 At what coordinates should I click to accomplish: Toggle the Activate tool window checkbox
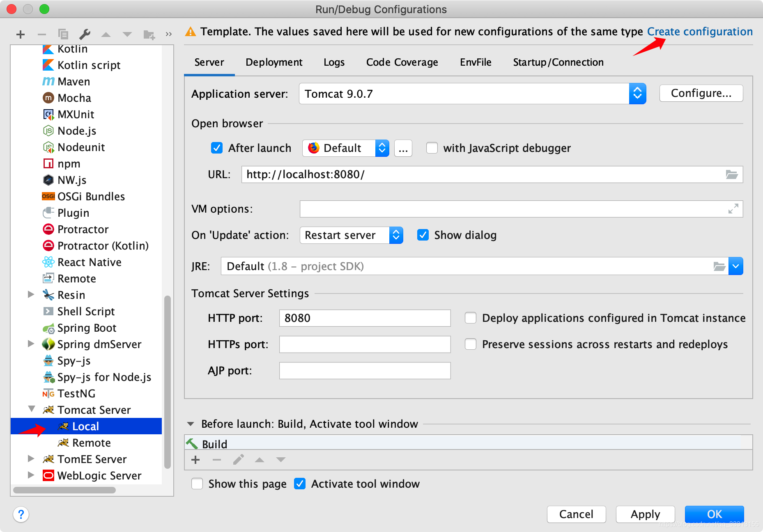point(300,484)
